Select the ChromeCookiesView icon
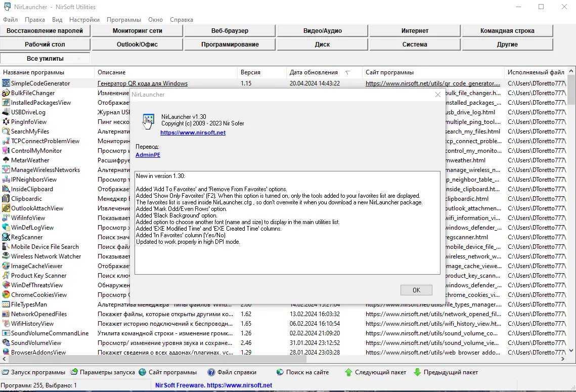The width and height of the screenshot is (576, 392). (6, 295)
